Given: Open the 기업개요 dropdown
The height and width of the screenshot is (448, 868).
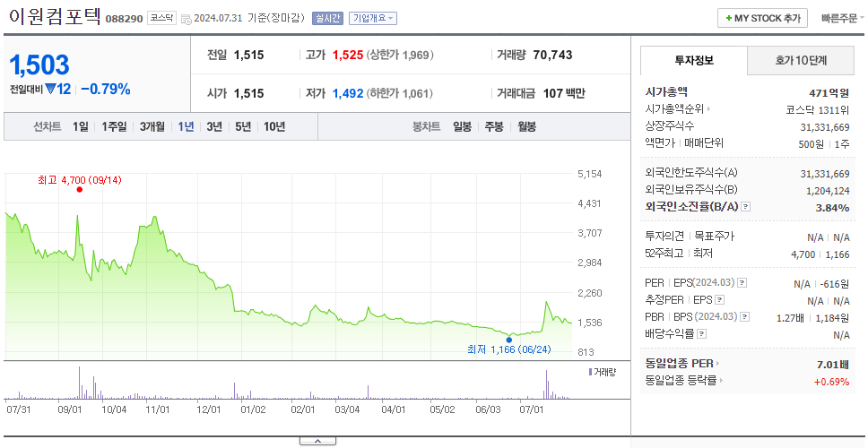Looking at the screenshot, I should (372, 18).
